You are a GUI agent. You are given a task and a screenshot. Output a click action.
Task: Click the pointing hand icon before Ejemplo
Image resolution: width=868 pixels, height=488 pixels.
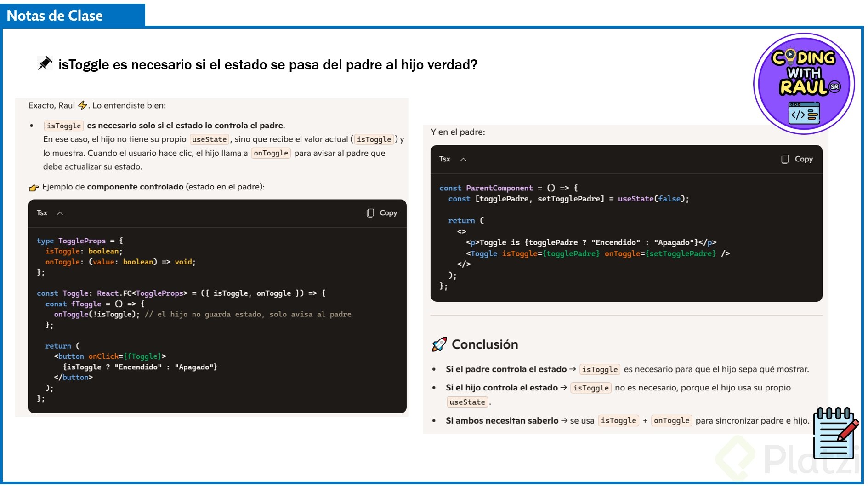pos(34,187)
